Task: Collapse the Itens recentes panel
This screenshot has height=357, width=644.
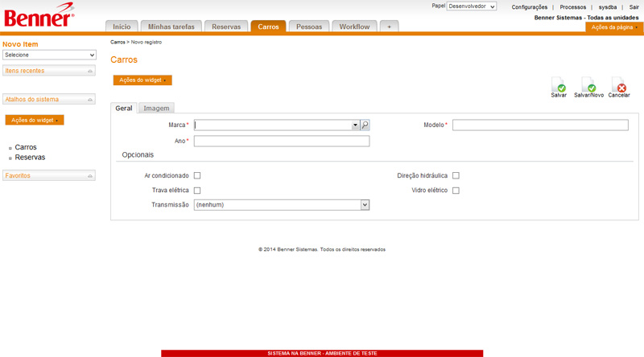Action: (90, 72)
